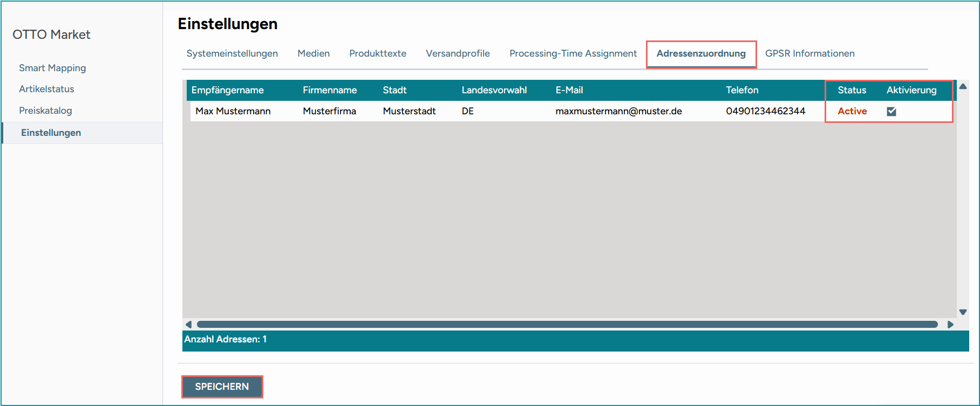
Task: Click the OTTO Market sidebar title
Action: point(51,35)
